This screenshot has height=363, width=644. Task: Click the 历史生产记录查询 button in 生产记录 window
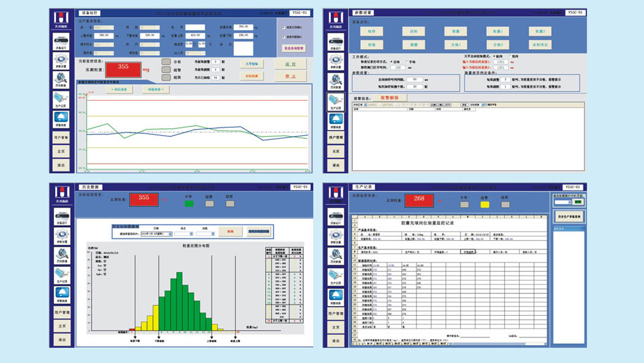click(x=569, y=216)
